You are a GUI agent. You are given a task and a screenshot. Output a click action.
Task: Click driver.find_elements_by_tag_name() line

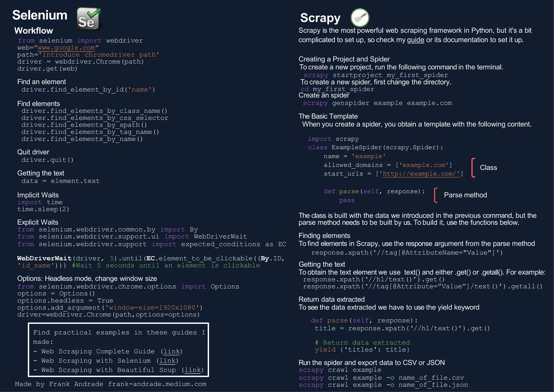pos(90,132)
